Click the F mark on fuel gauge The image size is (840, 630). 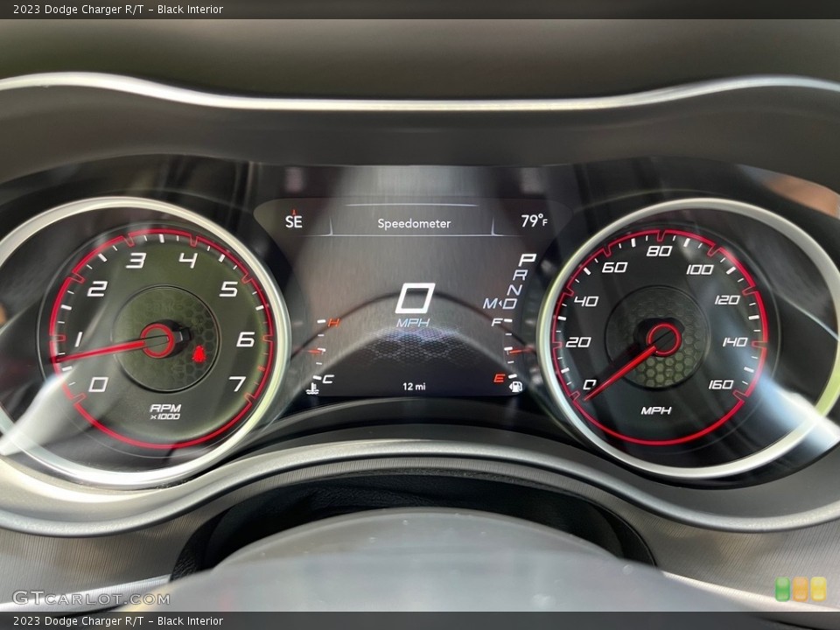click(497, 321)
